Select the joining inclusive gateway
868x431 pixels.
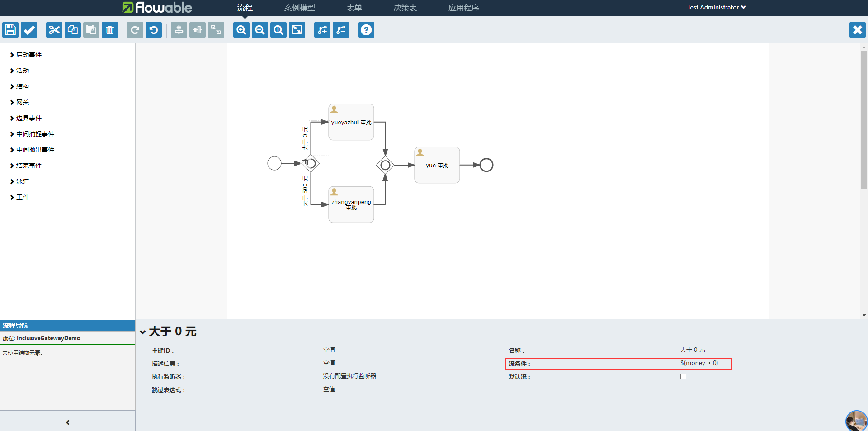pyautogui.click(x=385, y=165)
